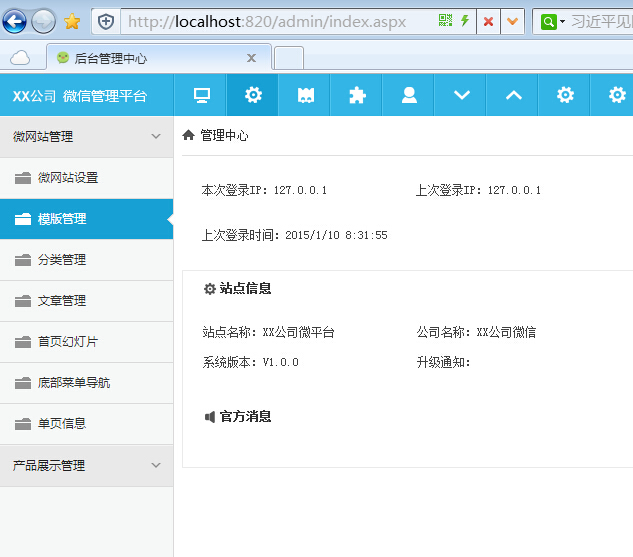Click the search box with 习近平 text

tap(602, 21)
